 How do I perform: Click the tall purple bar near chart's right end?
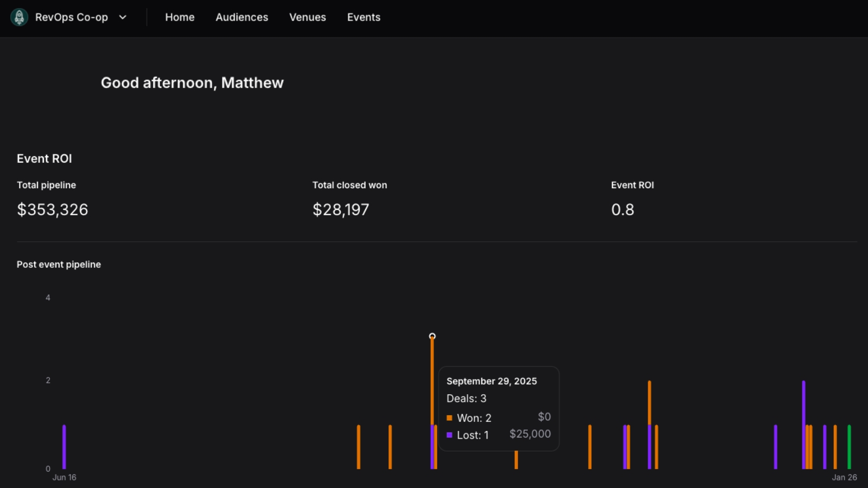(x=803, y=425)
